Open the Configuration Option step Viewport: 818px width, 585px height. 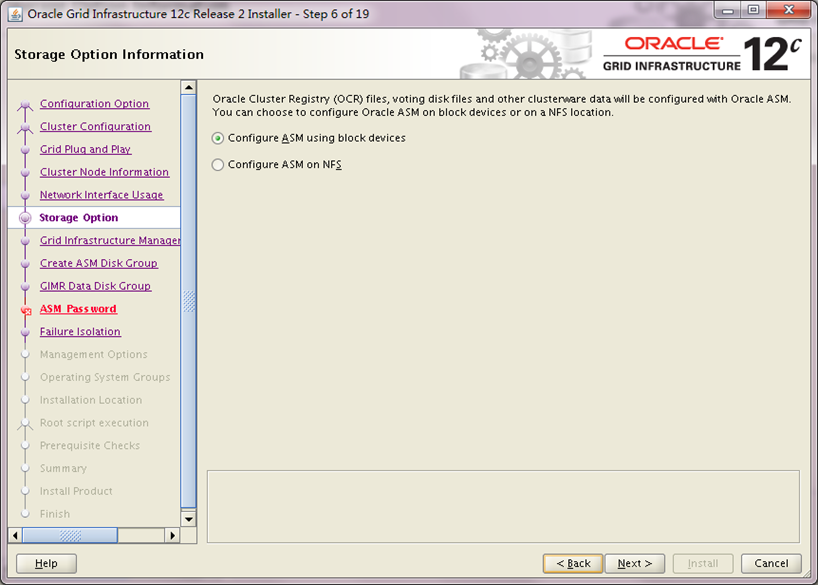tap(94, 104)
